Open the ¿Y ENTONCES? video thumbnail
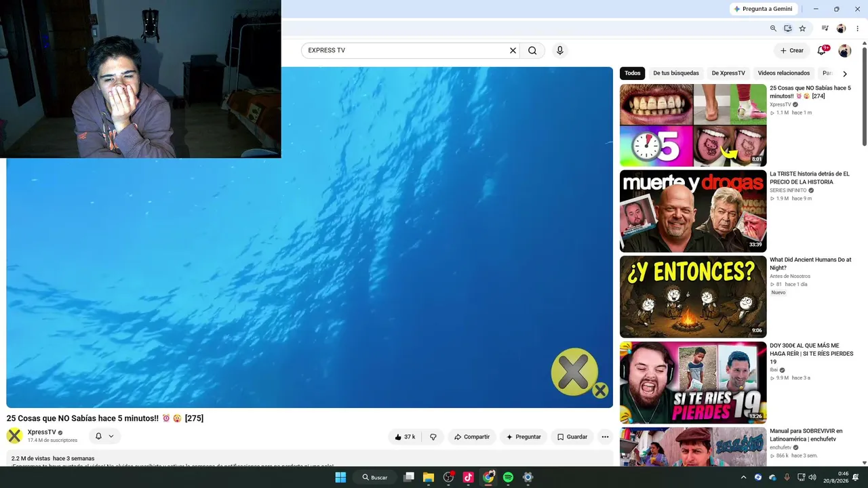 [693, 297]
